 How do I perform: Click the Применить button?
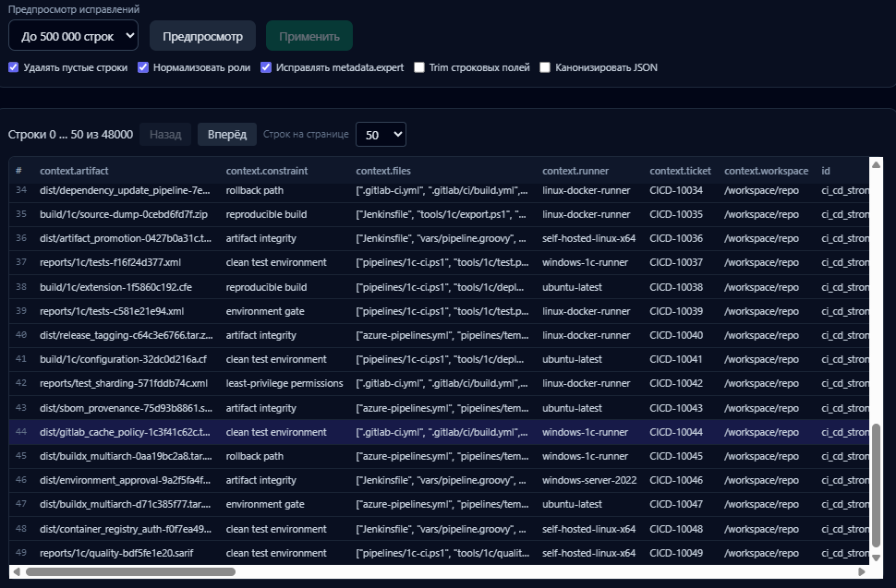pos(309,36)
